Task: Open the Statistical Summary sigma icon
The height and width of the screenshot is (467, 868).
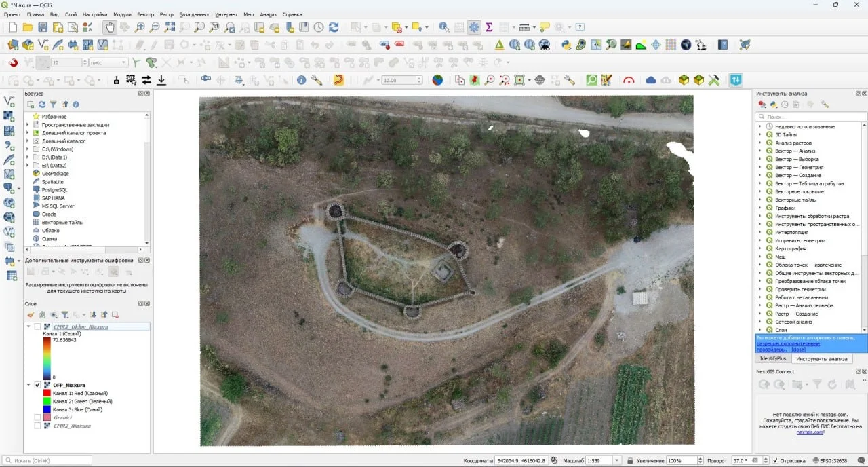Action: pos(489,27)
